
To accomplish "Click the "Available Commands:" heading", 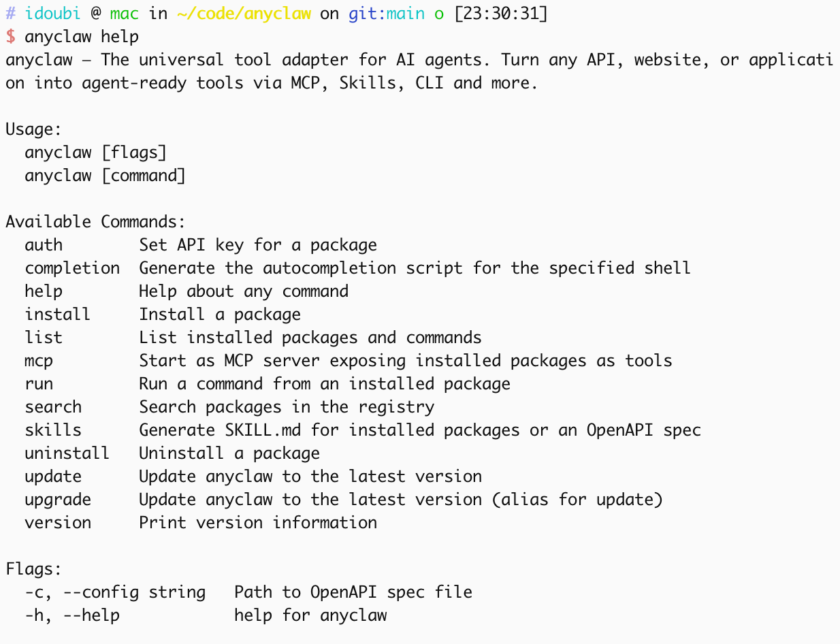I will pyautogui.click(x=96, y=221).
